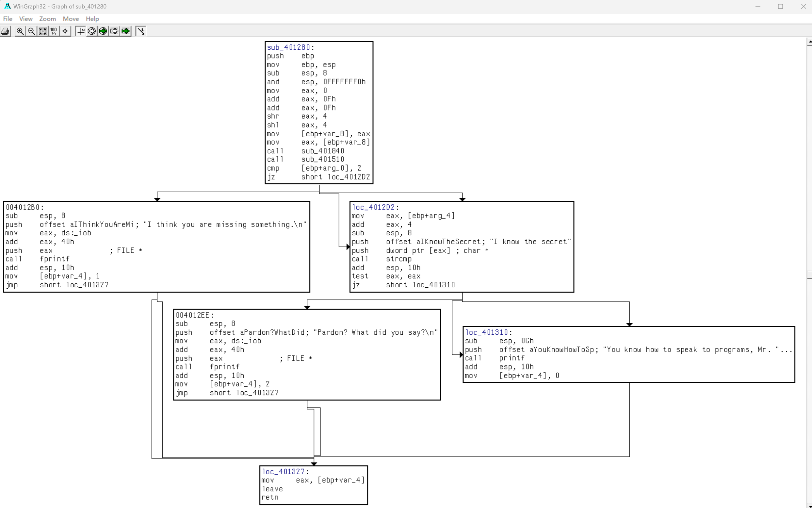
Task: Click the 'cmp [ebp+arg_0], 2' instruction
Action: click(x=314, y=168)
